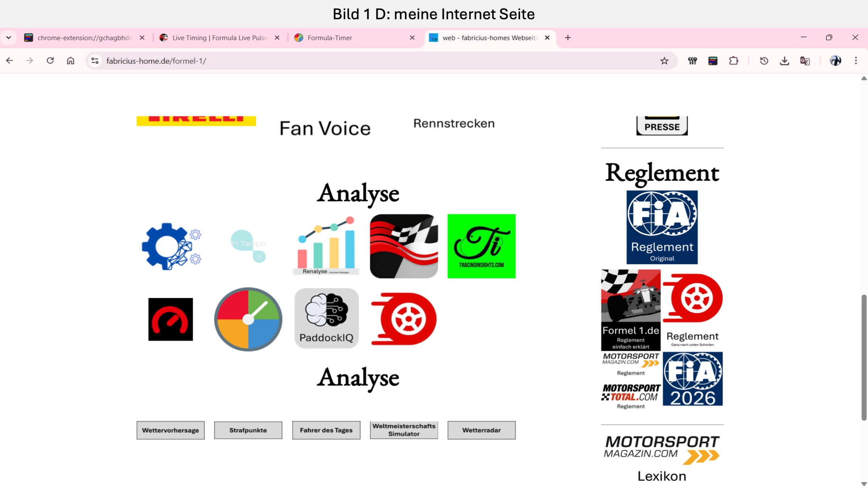Close the Formula-Timer tab
Viewport: 868px width, 488px height.
[412, 38]
